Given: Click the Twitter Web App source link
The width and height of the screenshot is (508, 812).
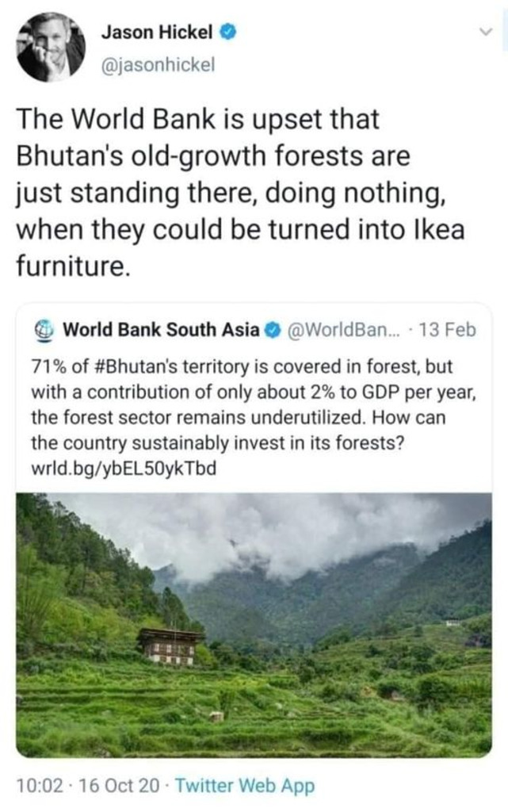Looking at the screenshot, I should coord(244,786).
